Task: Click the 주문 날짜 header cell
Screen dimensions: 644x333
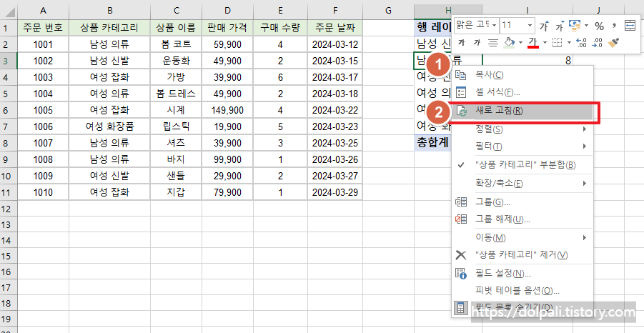Action: pyautogui.click(x=335, y=27)
